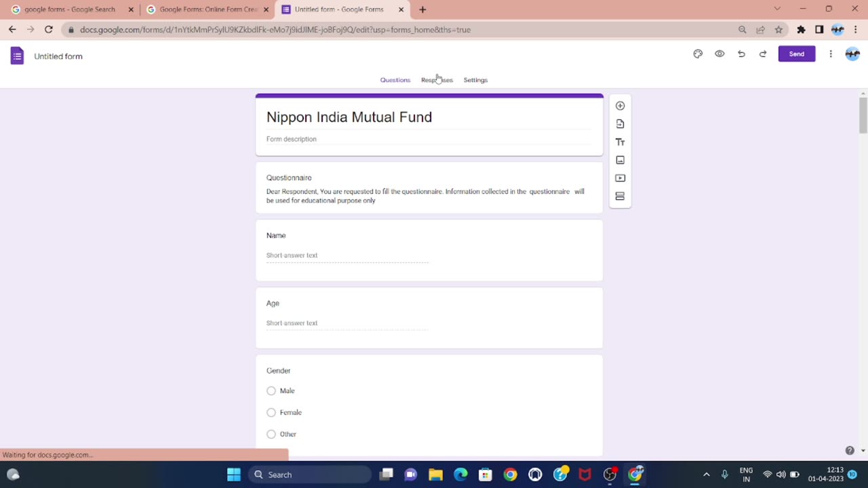Click the browser address bar URL
Image resolution: width=868 pixels, height=488 pixels.
[275, 30]
